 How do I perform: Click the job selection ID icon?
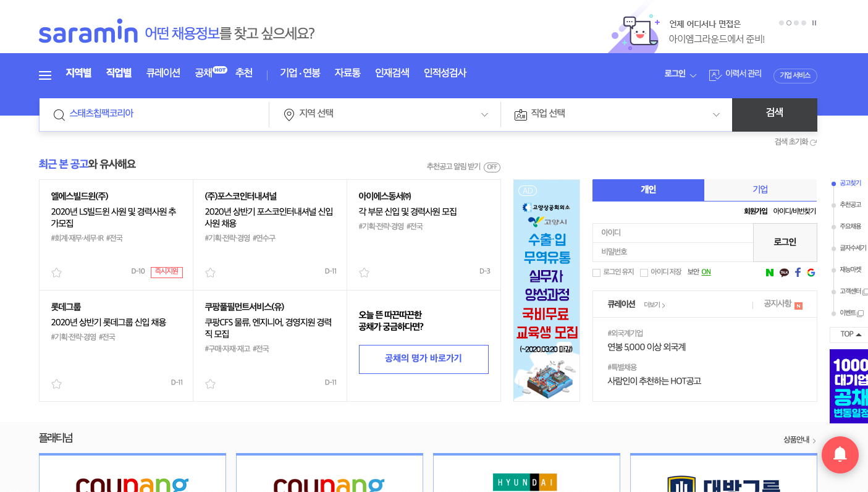521,115
